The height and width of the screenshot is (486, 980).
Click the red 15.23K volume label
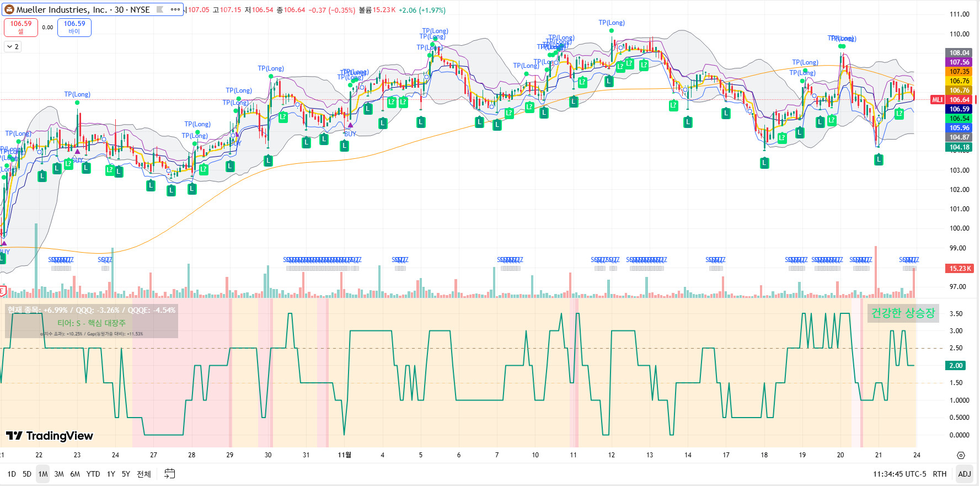(x=960, y=269)
